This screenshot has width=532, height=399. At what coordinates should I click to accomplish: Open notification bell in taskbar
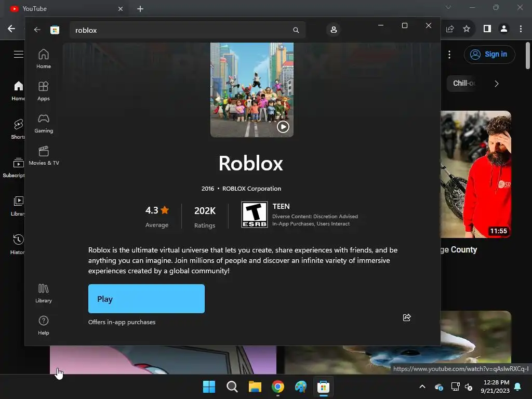pos(518,387)
